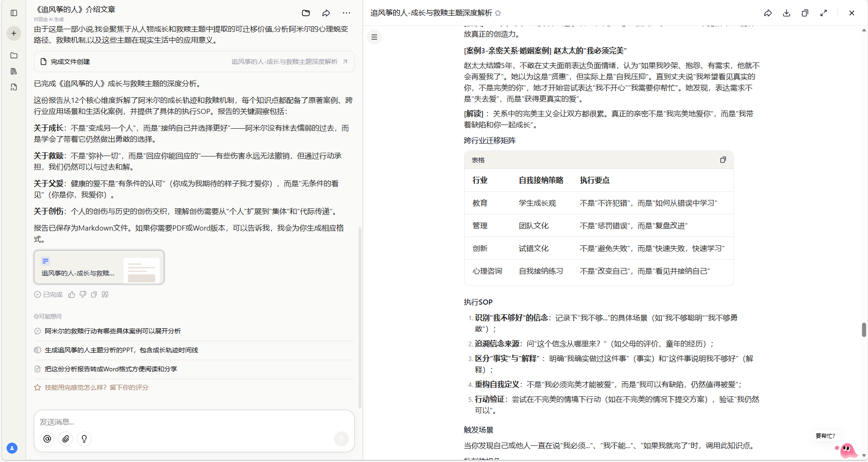Click the chat panel scrollbar
868x462 pixels.
360,317
